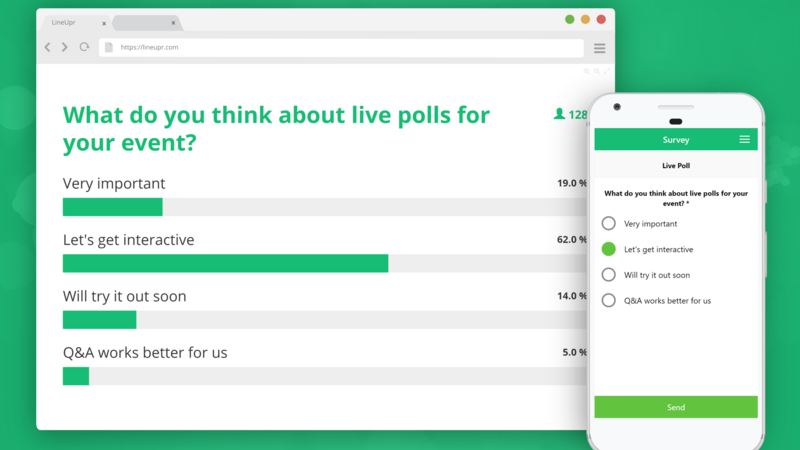Viewport: 800px width, 450px height.
Task: Click the browser back arrow
Action: (47, 47)
